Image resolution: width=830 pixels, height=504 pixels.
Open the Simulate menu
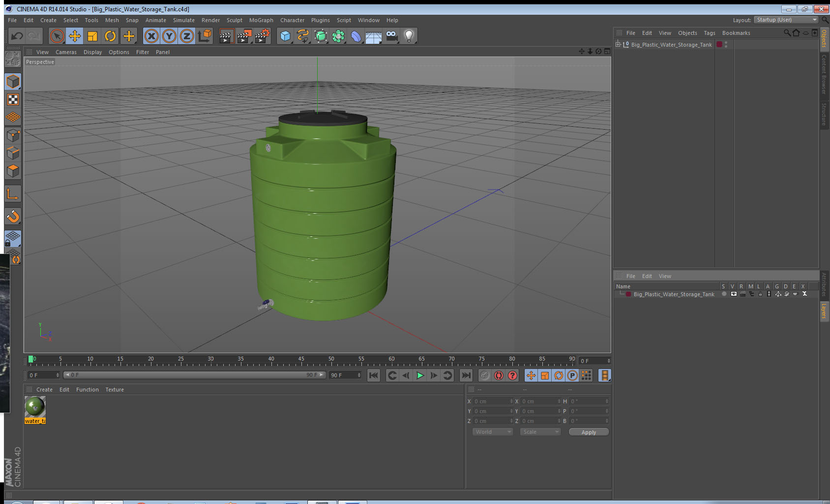click(x=183, y=20)
